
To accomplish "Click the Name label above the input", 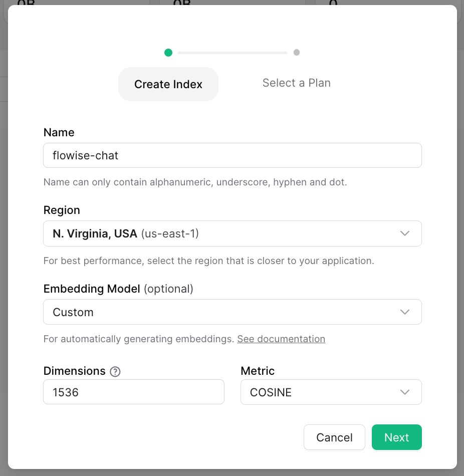I will pyautogui.click(x=59, y=132).
